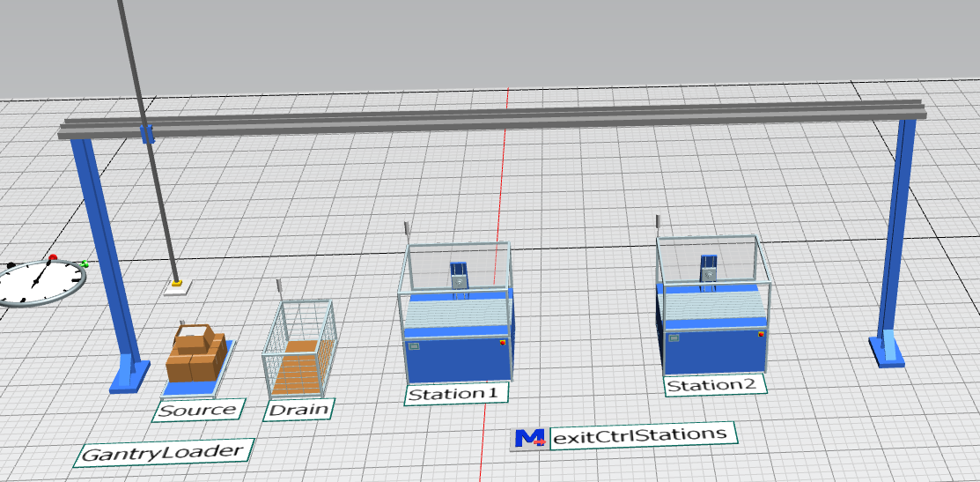The height and width of the screenshot is (482, 980).
Task: Click the red marker on the clock
Action: click(53, 258)
